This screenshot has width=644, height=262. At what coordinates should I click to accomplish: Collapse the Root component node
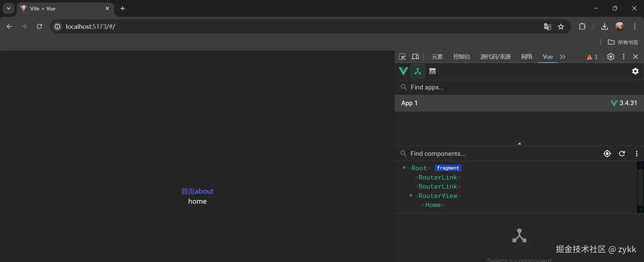pyautogui.click(x=404, y=168)
